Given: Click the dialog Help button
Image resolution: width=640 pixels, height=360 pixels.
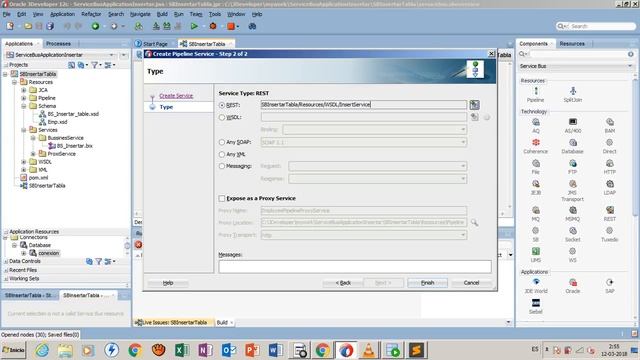Looking at the screenshot, I should [168, 283].
